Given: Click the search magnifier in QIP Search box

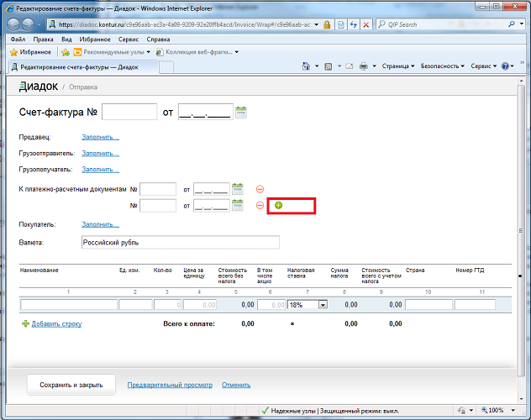Looking at the screenshot, I should click(512, 24).
